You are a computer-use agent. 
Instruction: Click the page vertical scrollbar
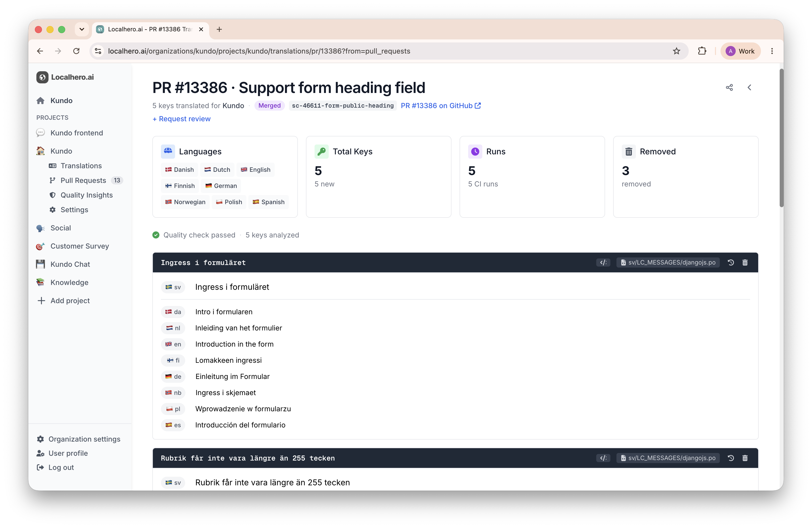pos(781,138)
